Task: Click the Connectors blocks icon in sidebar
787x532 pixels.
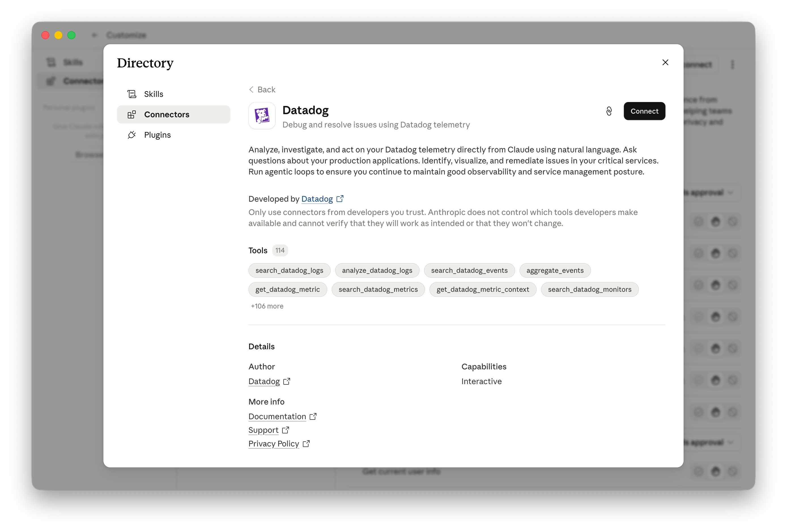Action: pos(132,114)
